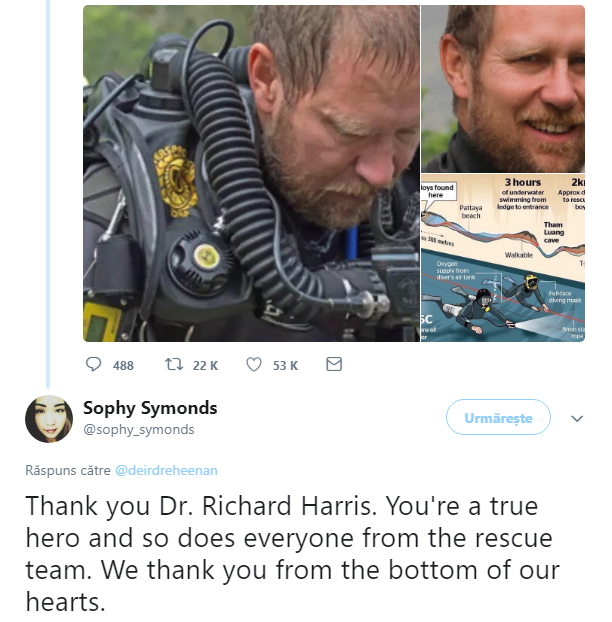This screenshot has height=622, width=612.
Task: Click the 3 hours label in infographic
Action: pos(523,182)
